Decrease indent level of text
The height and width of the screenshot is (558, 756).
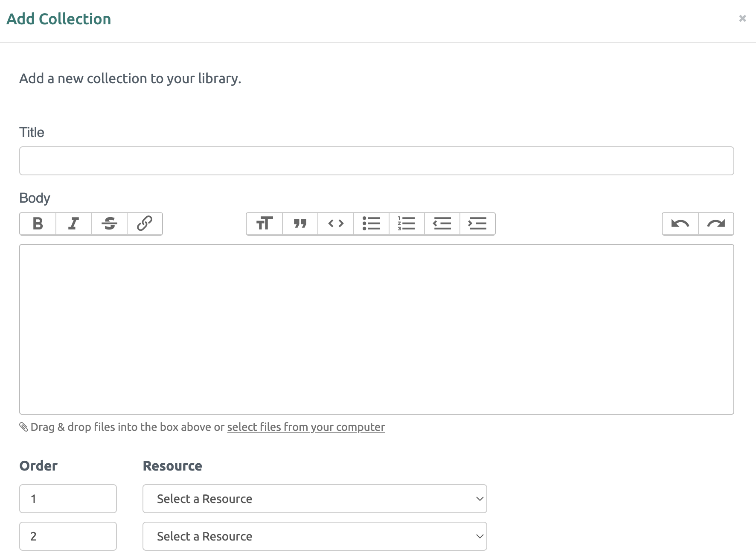[442, 224]
